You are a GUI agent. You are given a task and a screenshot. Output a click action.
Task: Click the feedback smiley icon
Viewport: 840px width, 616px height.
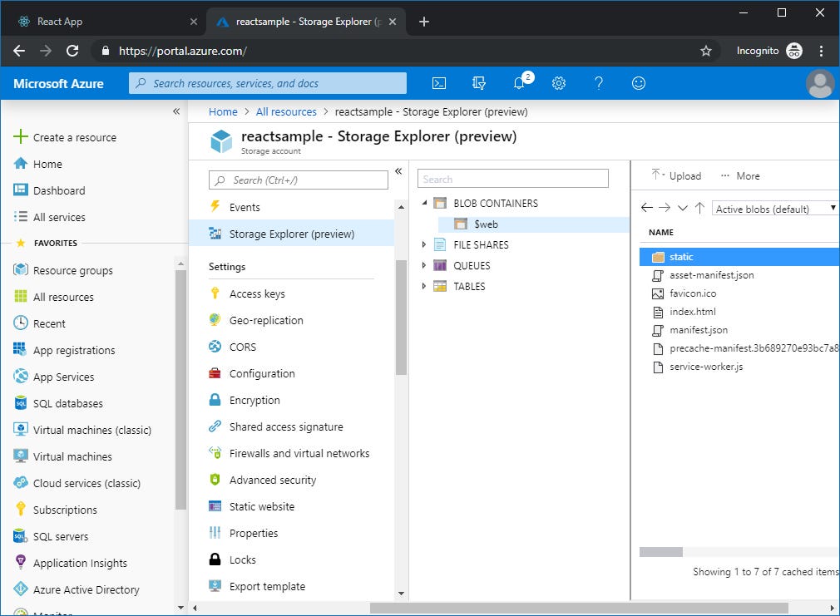point(639,83)
